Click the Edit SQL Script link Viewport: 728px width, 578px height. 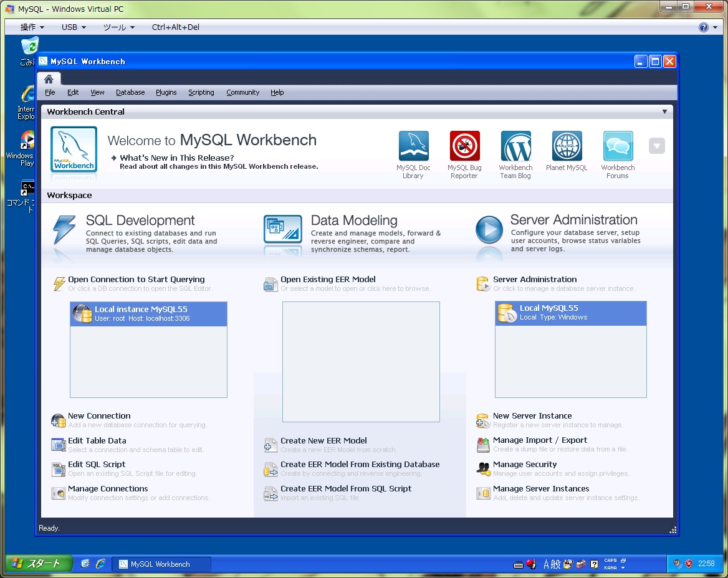point(97,465)
